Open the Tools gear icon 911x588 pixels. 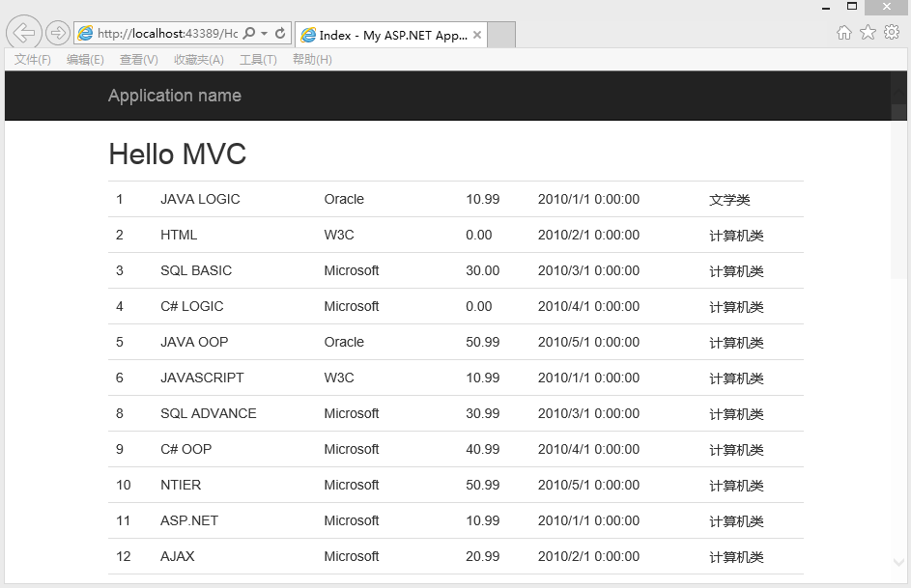[x=892, y=33]
